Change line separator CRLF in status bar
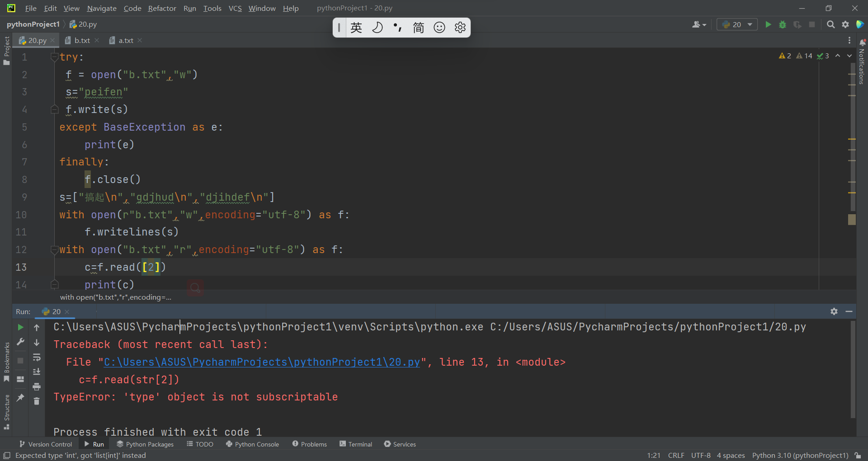 click(x=676, y=456)
